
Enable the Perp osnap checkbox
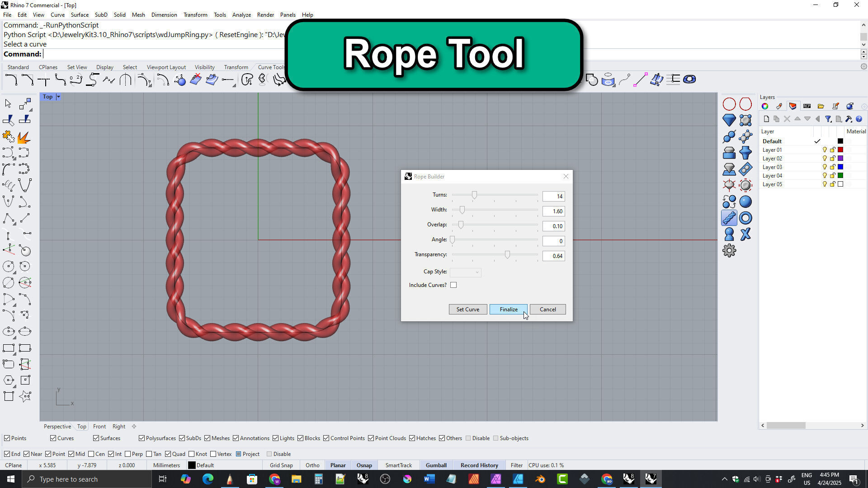point(128,454)
